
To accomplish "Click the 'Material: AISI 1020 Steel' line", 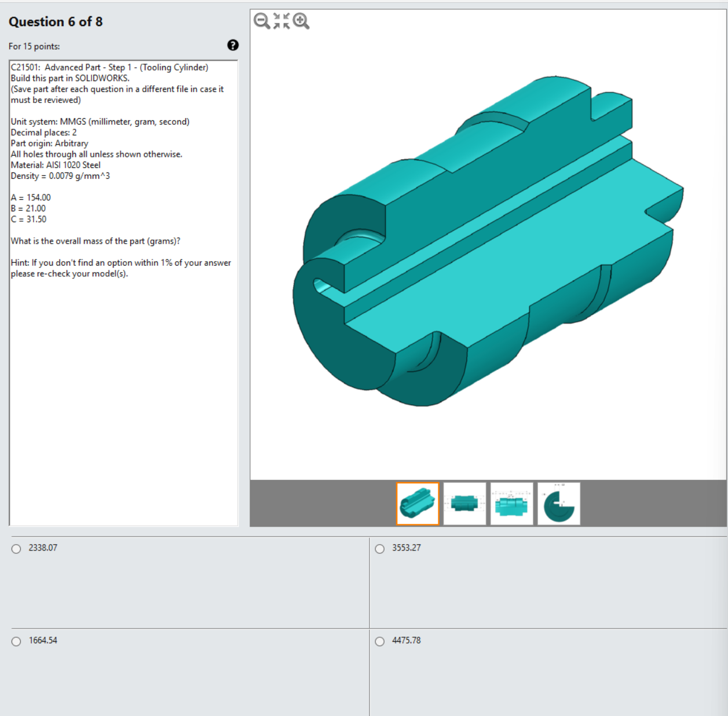I will tap(56, 165).
